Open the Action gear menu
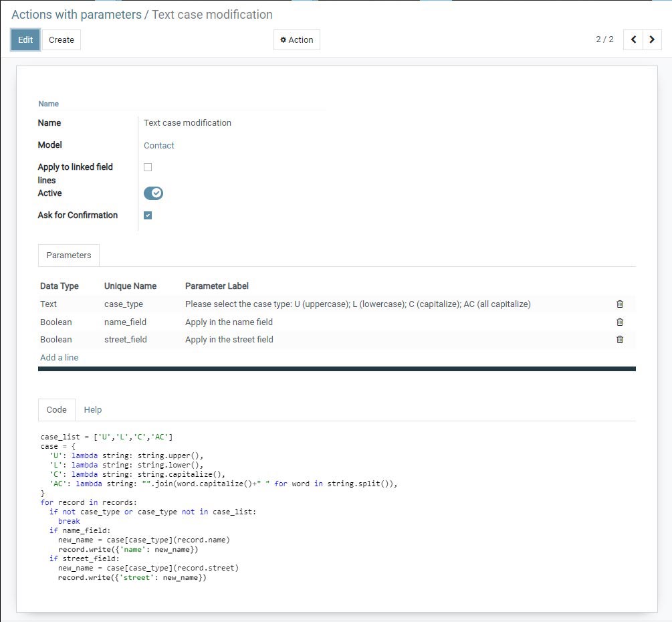Viewport: 672px width, 622px height. [x=296, y=39]
